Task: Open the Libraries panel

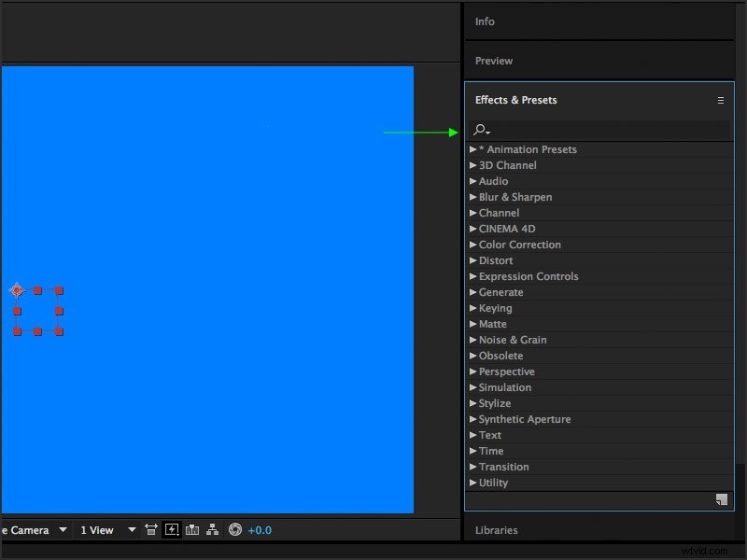Action: point(496,530)
